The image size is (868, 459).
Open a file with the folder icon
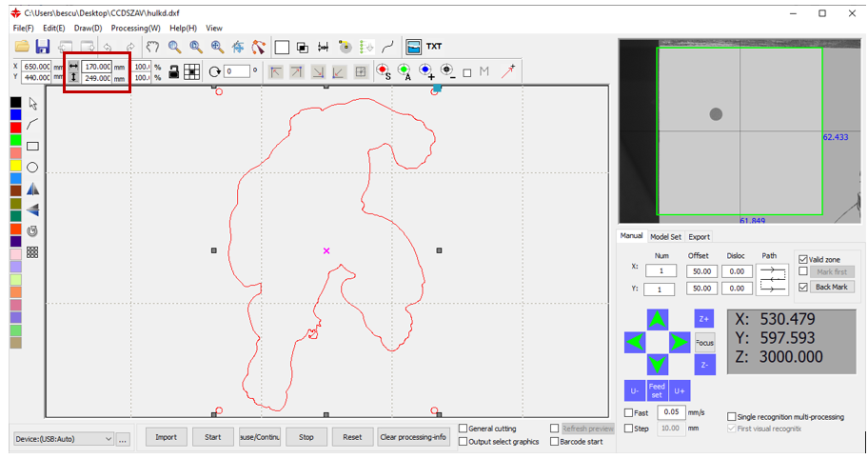pos(22,47)
